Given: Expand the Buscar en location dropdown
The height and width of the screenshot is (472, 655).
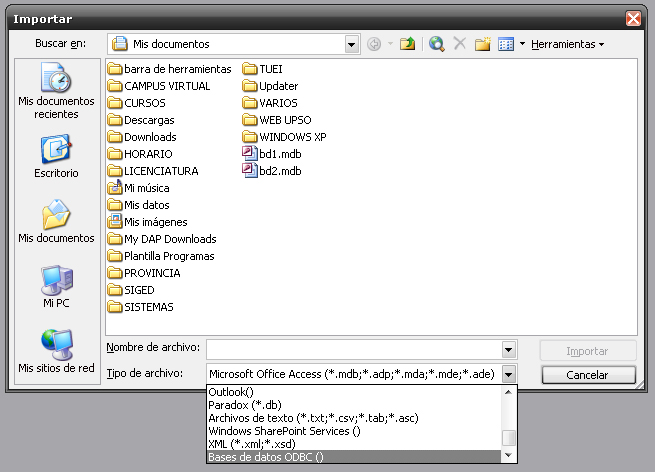Looking at the screenshot, I should (x=352, y=44).
